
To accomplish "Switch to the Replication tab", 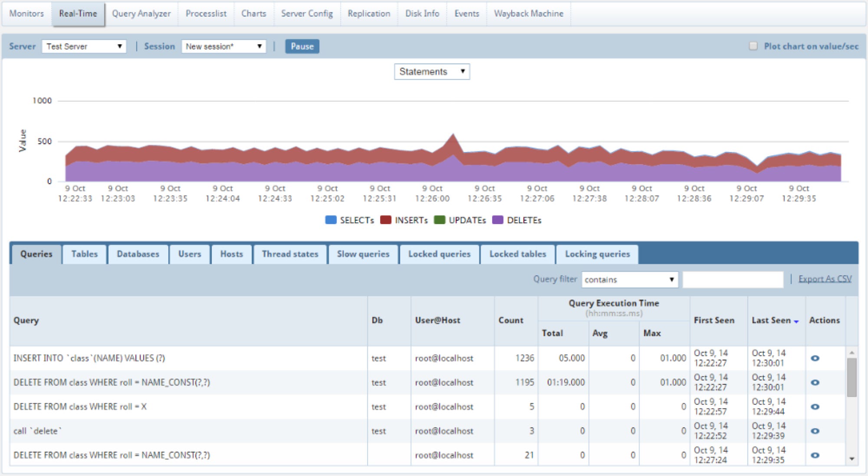I will tap(369, 13).
